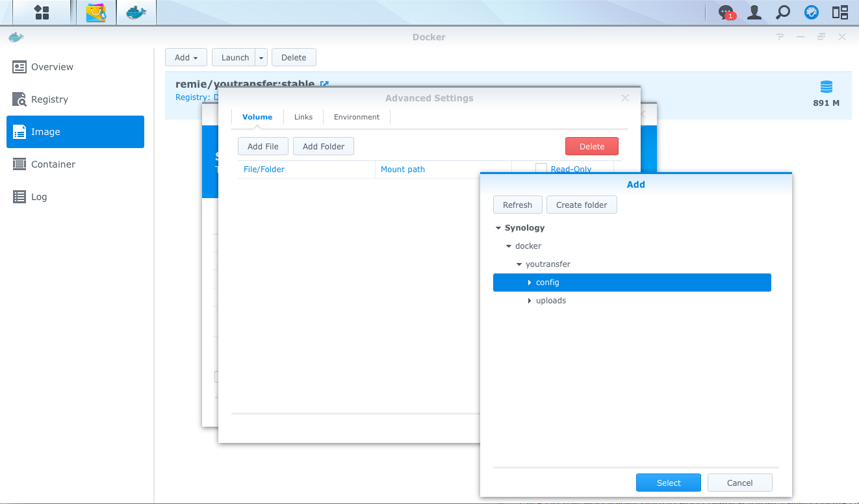The height and width of the screenshot is (504, 859).
Task: Select the docker folder in tree
Action: [528, 246]
